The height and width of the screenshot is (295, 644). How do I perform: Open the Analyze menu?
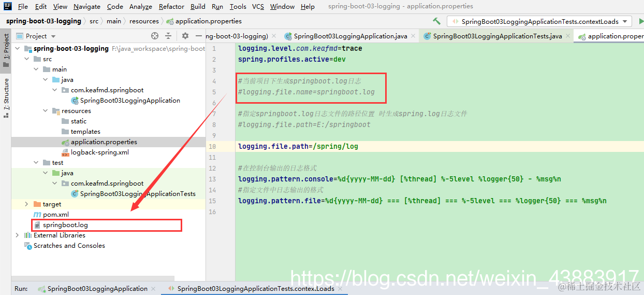click(141, 6)
